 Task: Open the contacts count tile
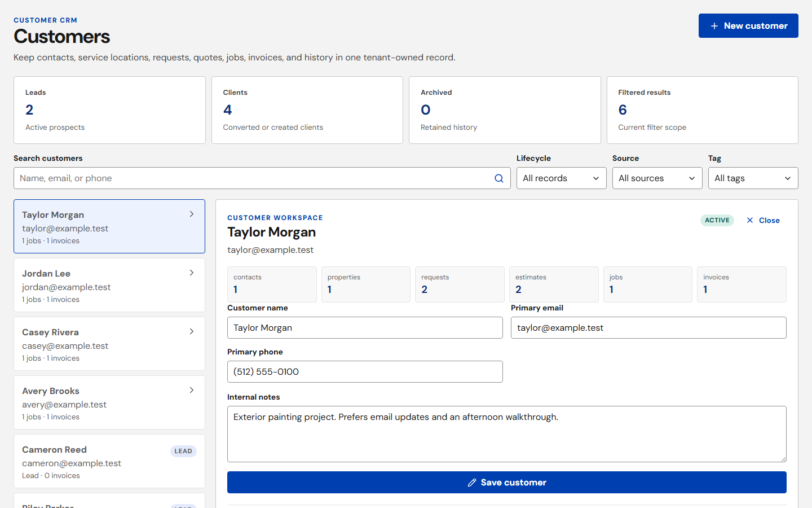coord(272,284)
